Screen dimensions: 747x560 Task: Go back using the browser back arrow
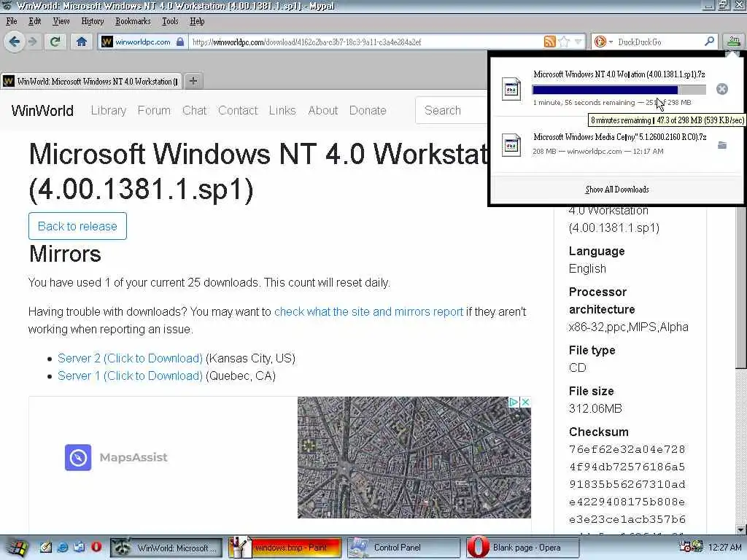click(15, 42)
